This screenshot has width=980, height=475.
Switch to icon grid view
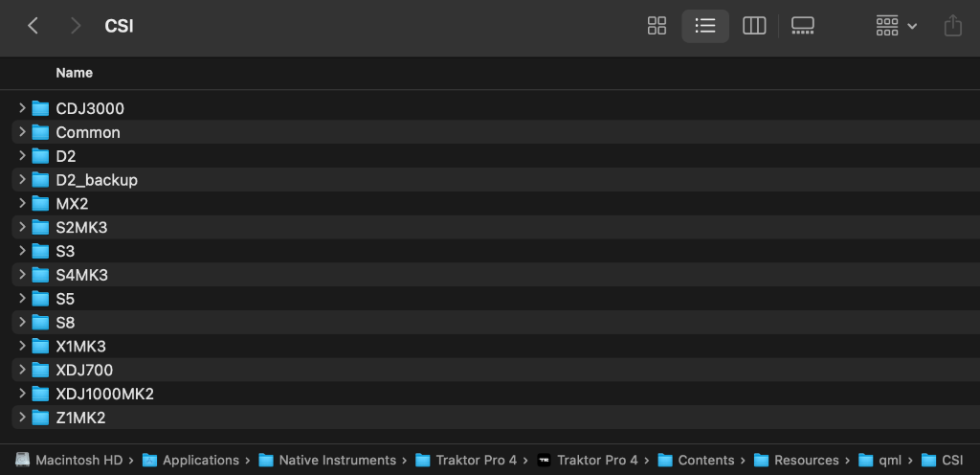tap(657, 26)
